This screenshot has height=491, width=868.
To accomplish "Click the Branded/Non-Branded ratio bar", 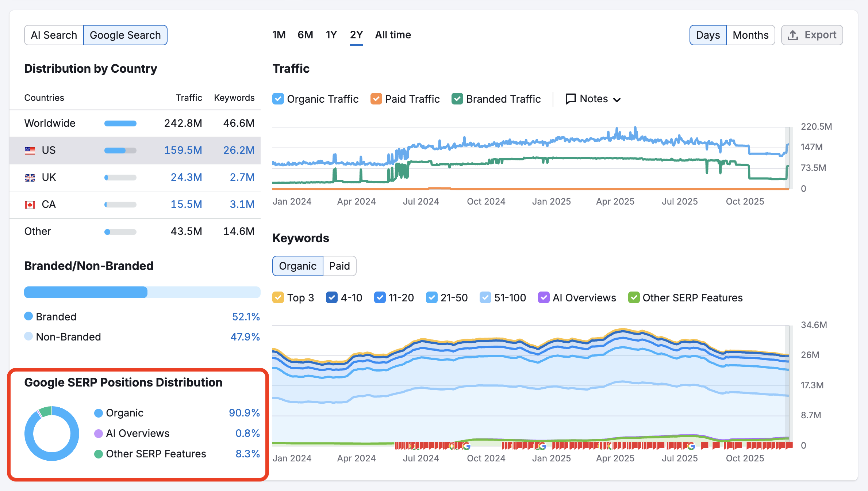I will pos(142,292).
